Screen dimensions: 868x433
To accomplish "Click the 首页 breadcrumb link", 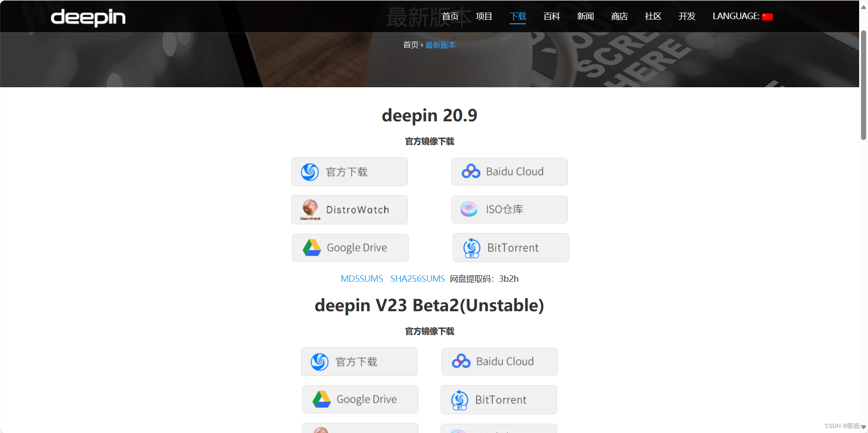I will 411,45.
